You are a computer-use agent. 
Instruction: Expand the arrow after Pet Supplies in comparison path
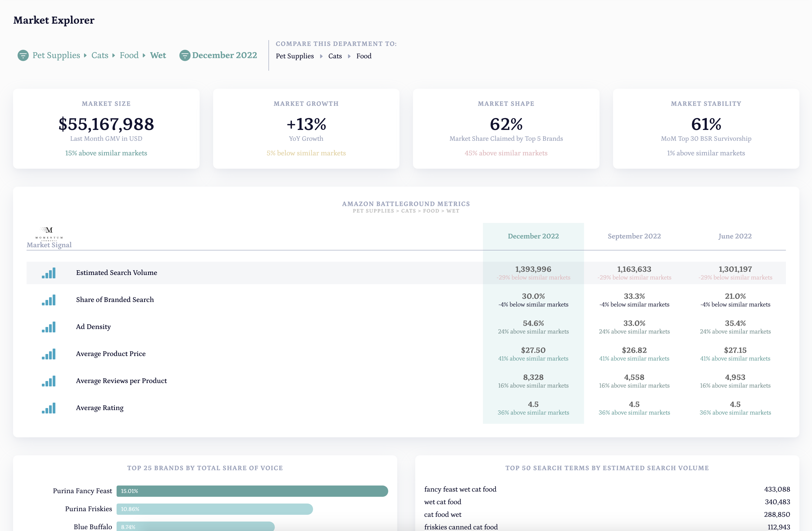[321, 56]
